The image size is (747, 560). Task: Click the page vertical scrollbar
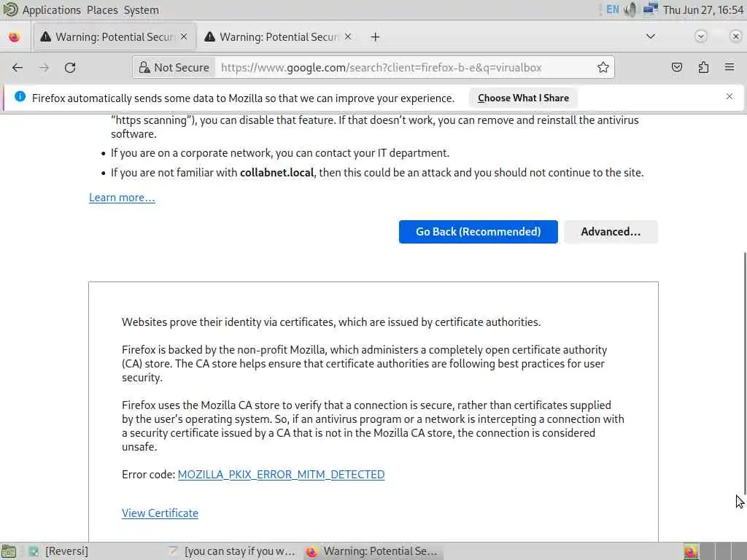click(744, 374)
